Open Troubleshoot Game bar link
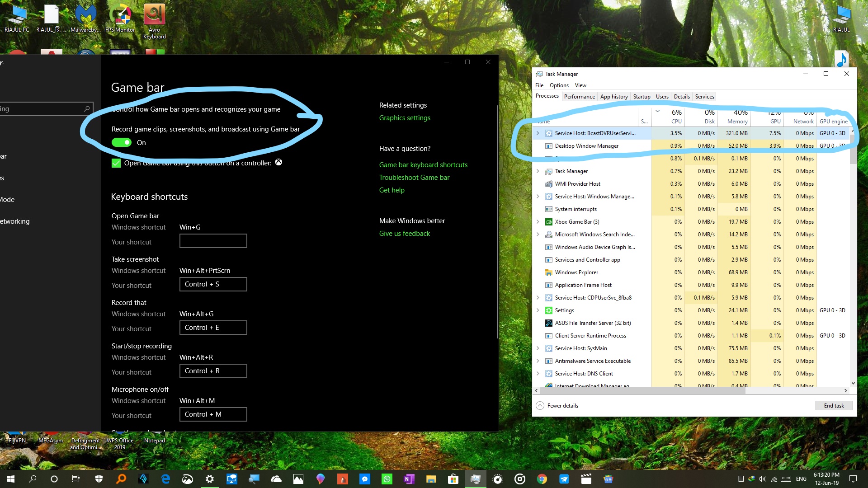Viewport: 868px width, 488px height. [414, 178]
